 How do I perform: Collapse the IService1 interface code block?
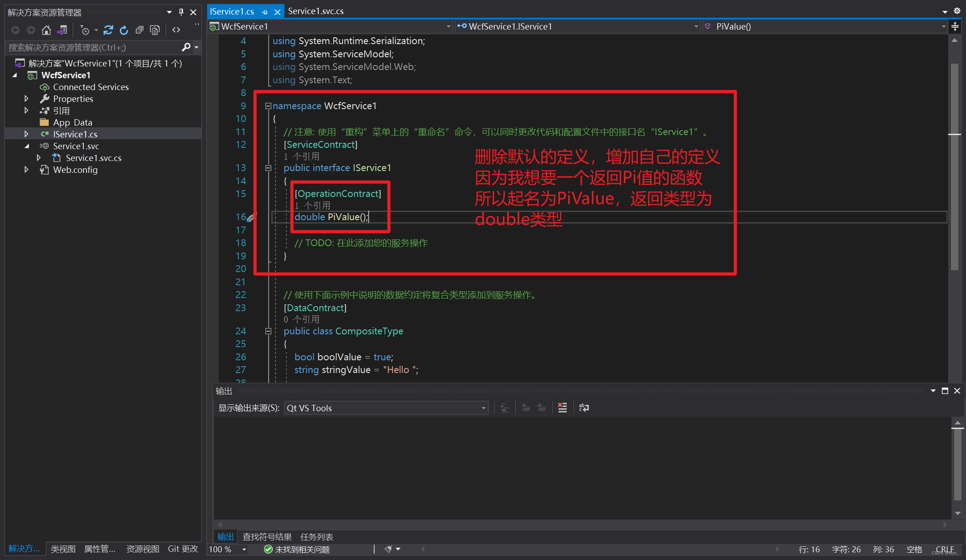[268, 168]
